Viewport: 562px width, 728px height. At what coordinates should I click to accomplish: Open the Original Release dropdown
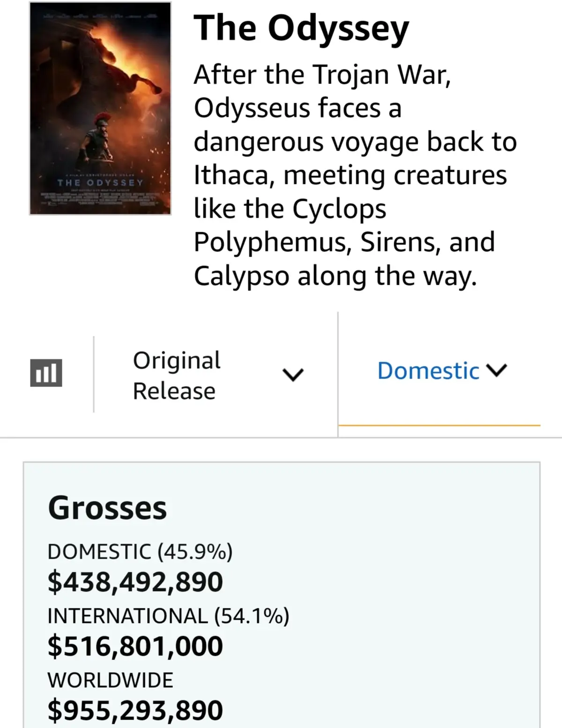(216, 375)
